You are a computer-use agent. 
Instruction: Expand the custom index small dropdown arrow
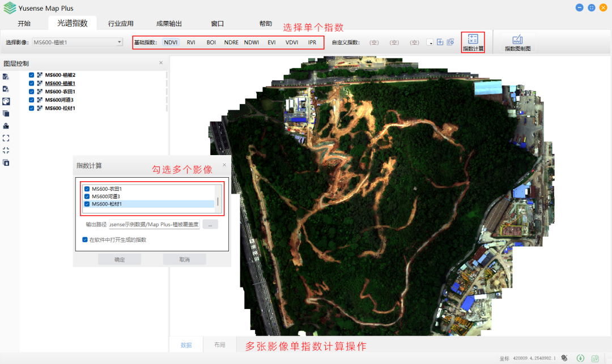tap(430, 42)
